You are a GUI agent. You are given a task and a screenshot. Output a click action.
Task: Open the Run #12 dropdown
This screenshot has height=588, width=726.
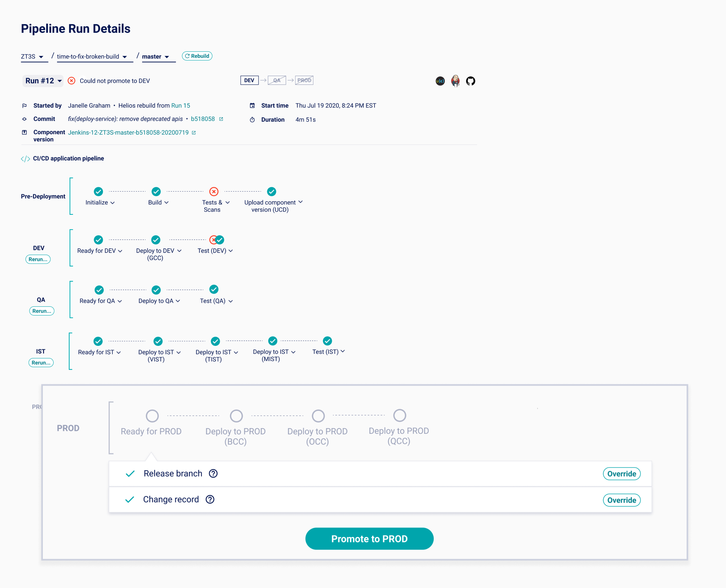tap(43, 81)
